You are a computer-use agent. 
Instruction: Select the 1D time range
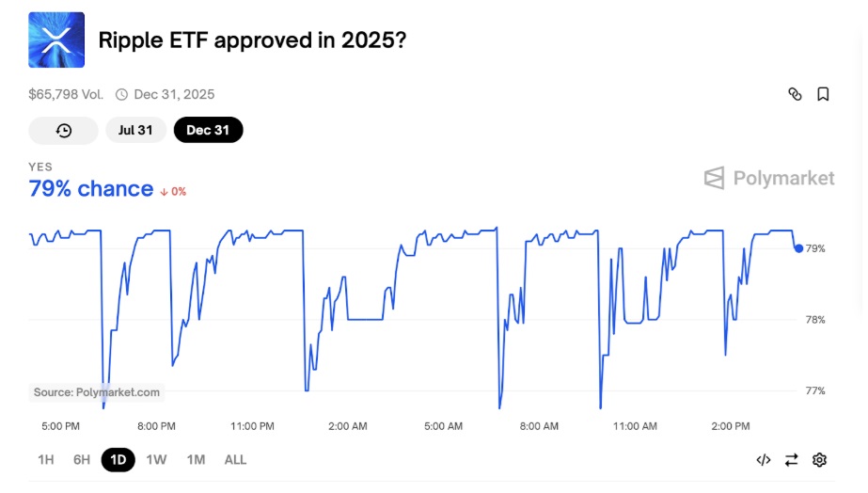(x=118, y=460)
